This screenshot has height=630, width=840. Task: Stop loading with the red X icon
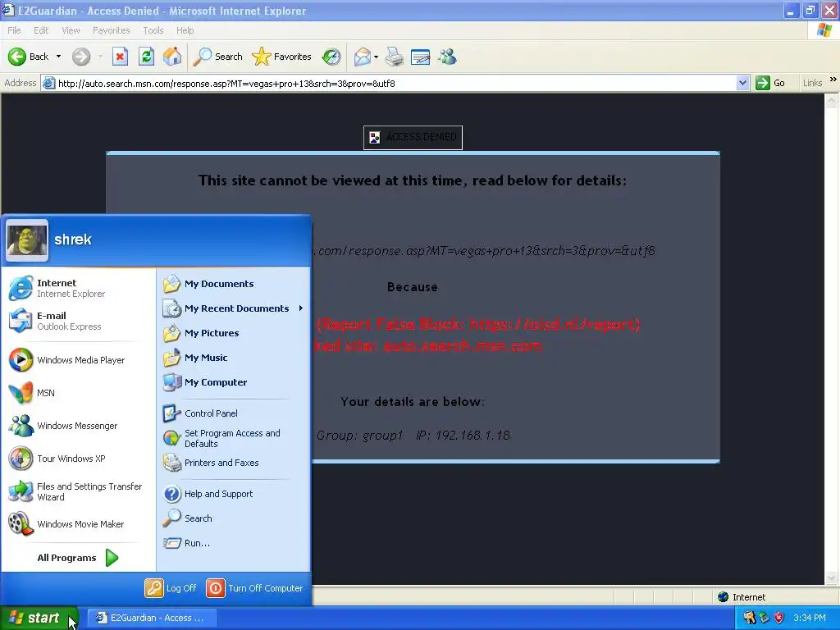[120, 57]
